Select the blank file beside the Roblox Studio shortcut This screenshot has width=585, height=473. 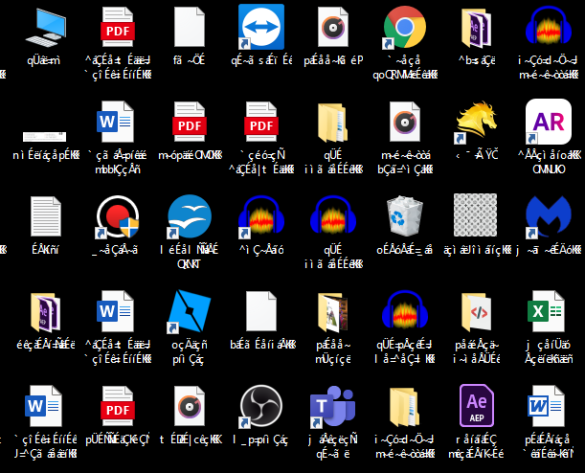[261, 311]
